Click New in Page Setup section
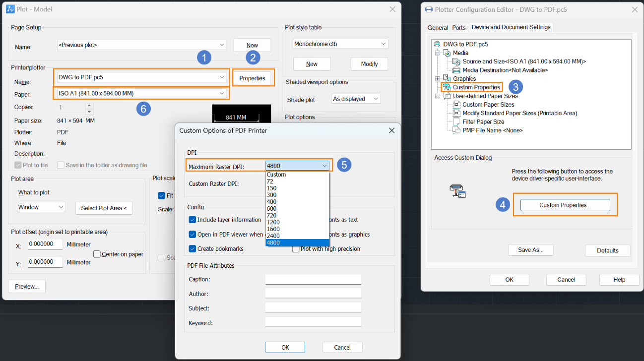This screenshot has height=361, width=644. [253, 45]
